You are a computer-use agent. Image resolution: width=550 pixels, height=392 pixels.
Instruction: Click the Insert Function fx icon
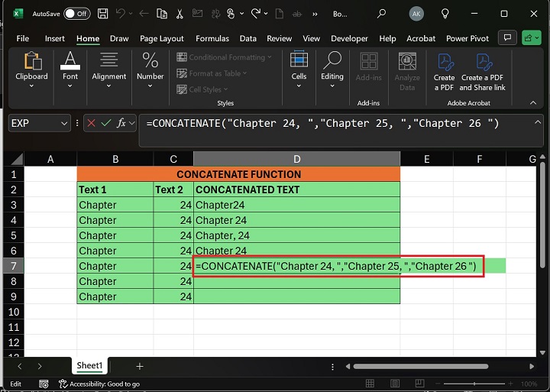coord(121,122)
